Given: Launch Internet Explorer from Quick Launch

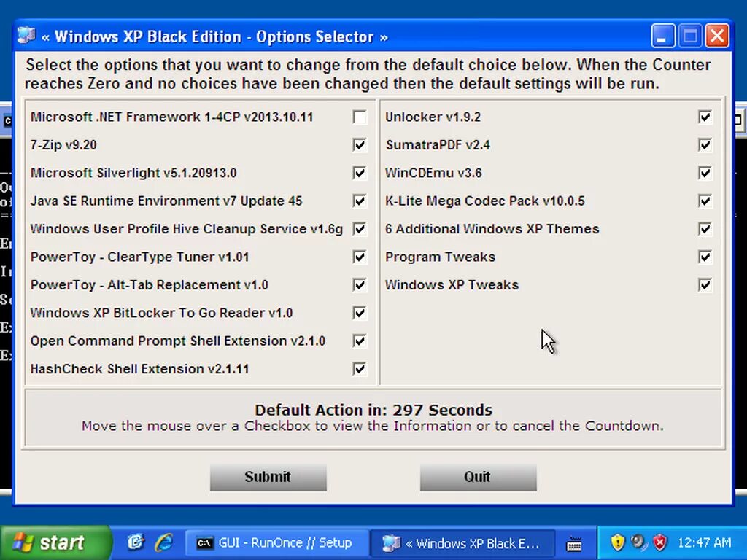Looking at the screenshot, I should 164,542.
